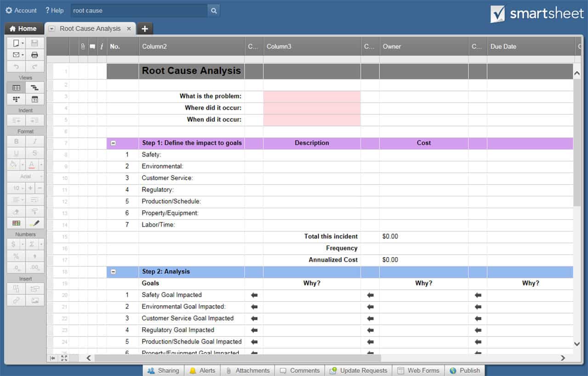Click the Save disk icon

coord(34,43)
